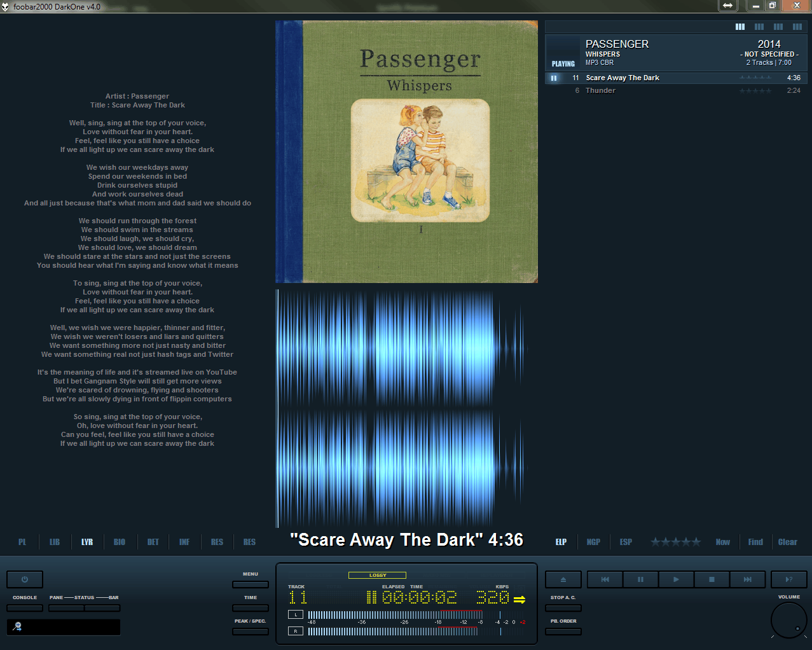Screen dimensions: 812x650
Task: Open the first RES tab
Action: click(217, 542)
